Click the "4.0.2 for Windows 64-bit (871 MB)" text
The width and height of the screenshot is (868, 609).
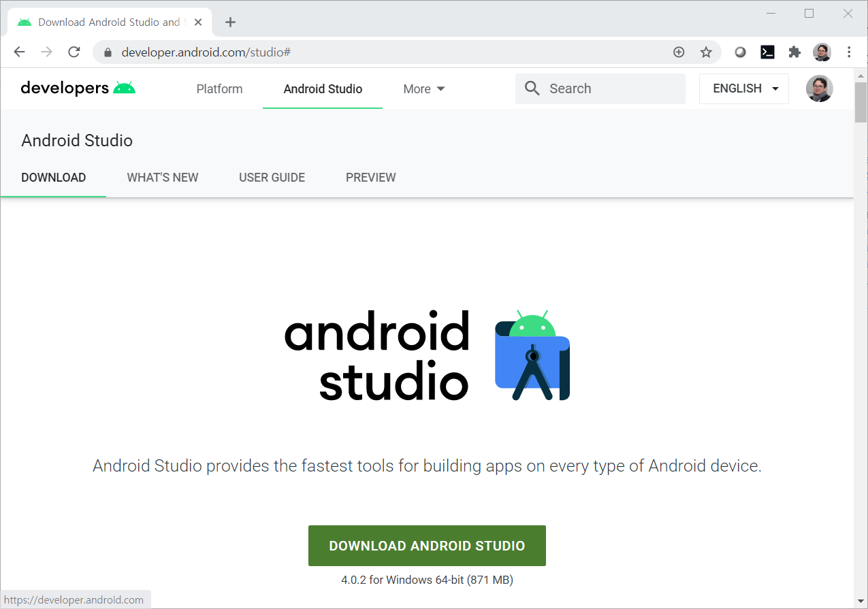coord(427,580)
